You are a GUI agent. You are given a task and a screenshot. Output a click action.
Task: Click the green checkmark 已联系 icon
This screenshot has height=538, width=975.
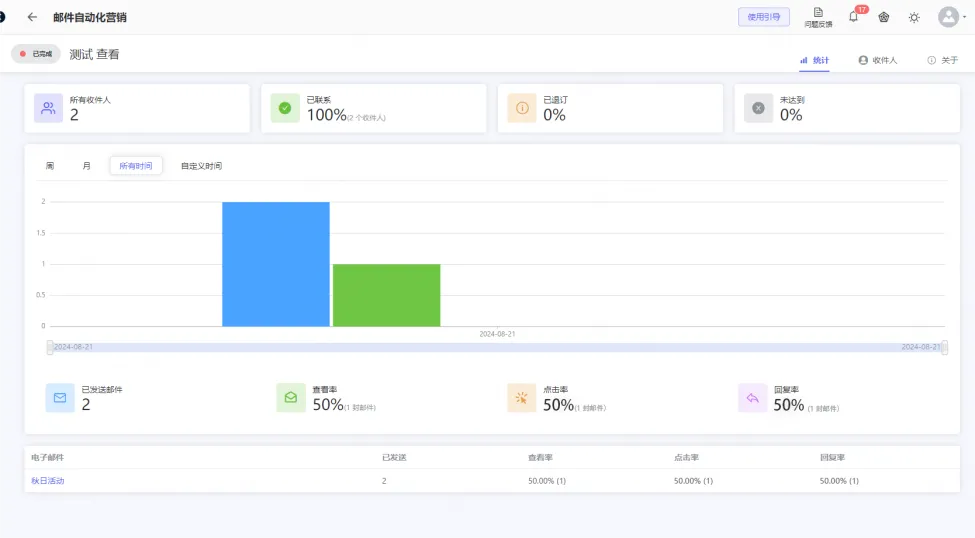click(285, 108)
